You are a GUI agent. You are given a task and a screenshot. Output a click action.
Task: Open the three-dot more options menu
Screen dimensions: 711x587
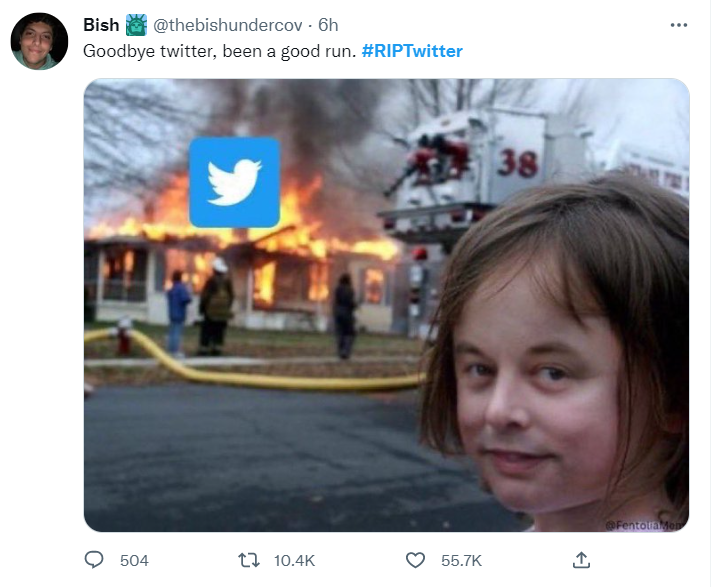pyautogui.click(x=678, y=25)
